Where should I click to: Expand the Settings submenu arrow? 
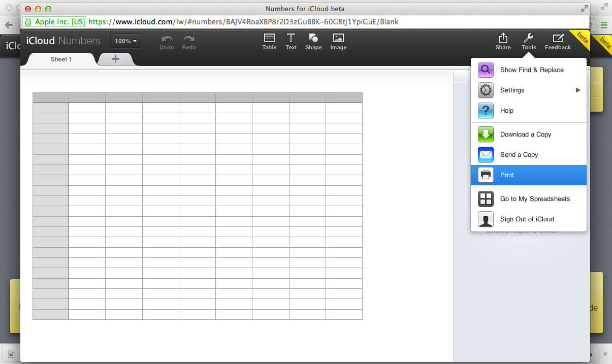[x=577, y=90]
